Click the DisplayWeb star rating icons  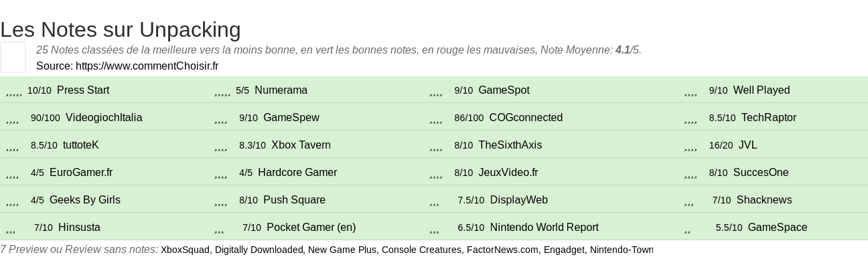pos(434,202)
